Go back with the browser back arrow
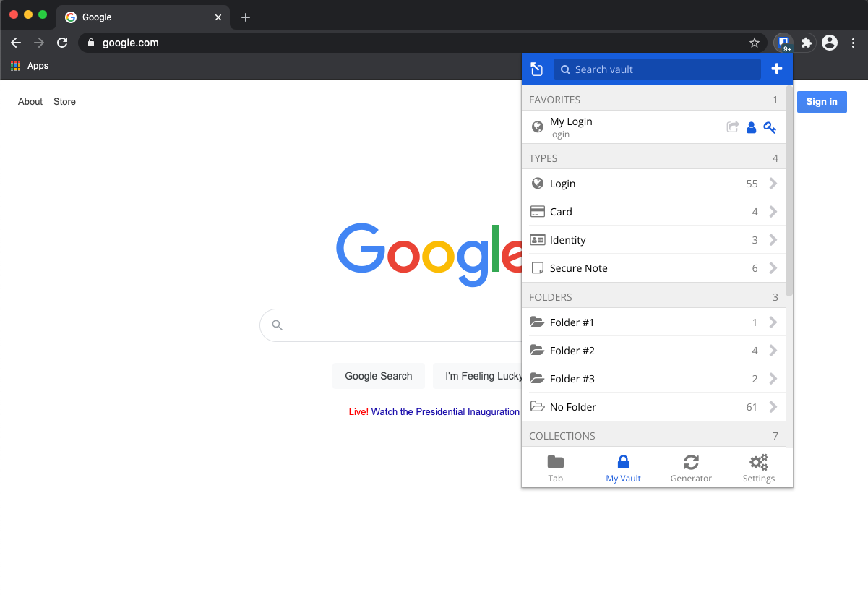The height and width of the screenshot is (595, 868). coord(16,43)
